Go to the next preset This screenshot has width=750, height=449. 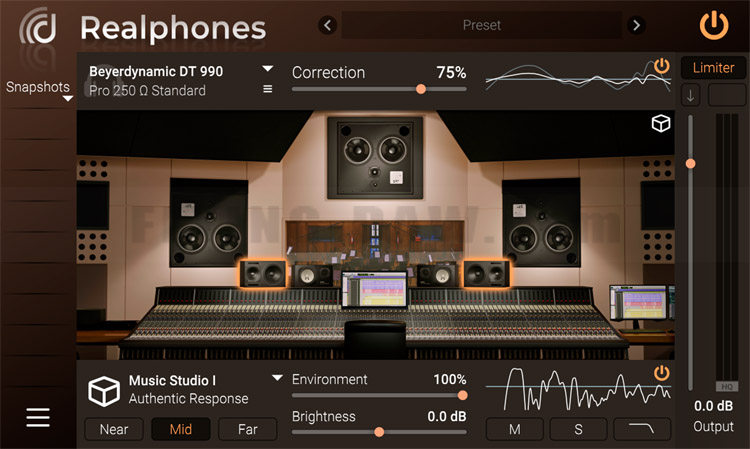click(x=636, y=25)
